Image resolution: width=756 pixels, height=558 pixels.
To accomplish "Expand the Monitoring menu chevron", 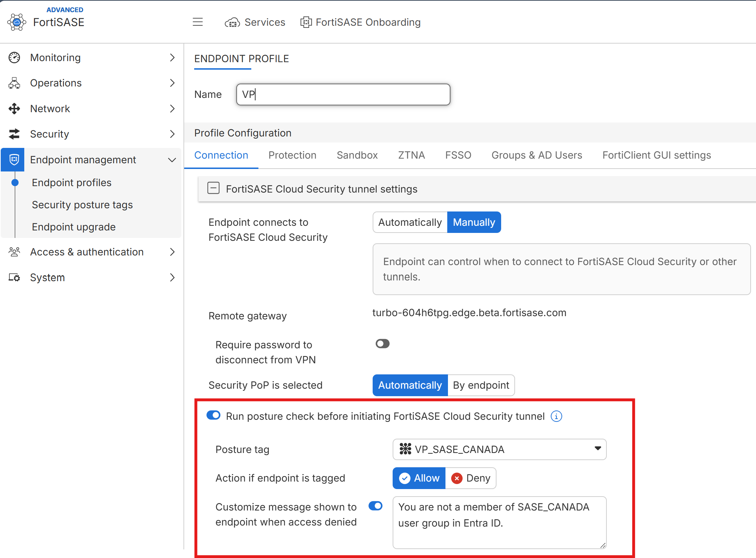I will click(x=172, y=58).
